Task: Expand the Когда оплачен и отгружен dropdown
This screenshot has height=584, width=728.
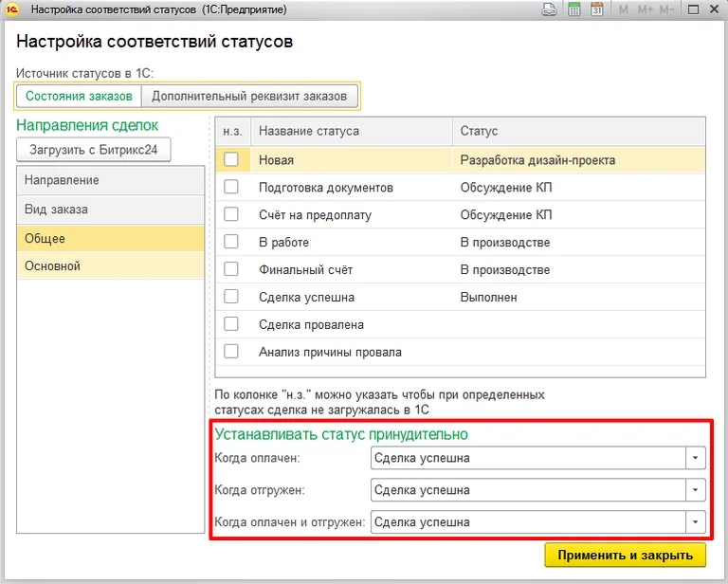Action: (x=697, y=522)
